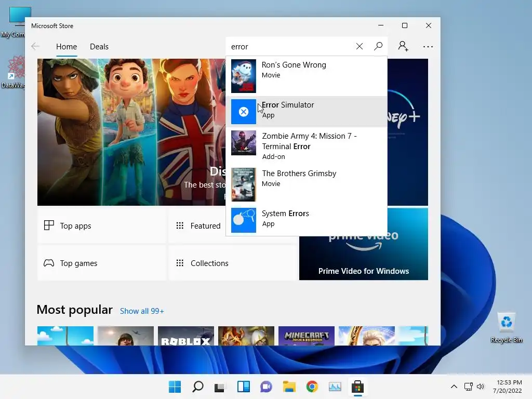Select the DataWag desktop shortcut
532x399 pixels.
point(13,72)
